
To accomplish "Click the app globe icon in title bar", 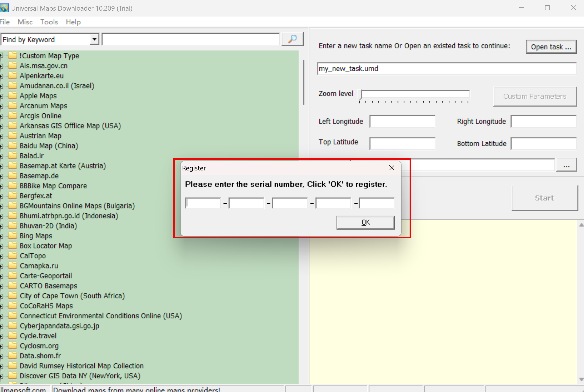I will click(x=4, y=8).
